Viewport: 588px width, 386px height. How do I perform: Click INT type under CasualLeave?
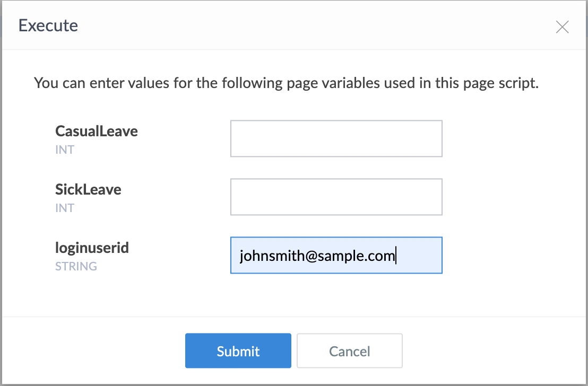(x=65, y=150)
